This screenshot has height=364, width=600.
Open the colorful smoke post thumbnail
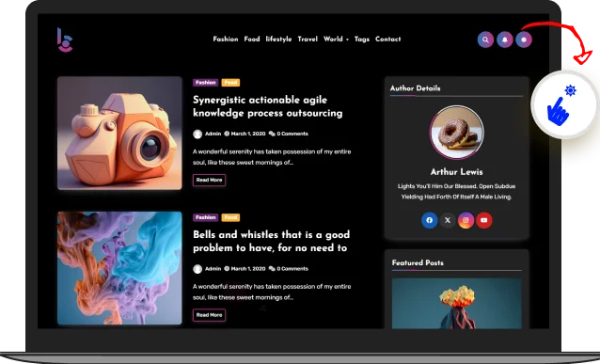(x=119, y=268)
